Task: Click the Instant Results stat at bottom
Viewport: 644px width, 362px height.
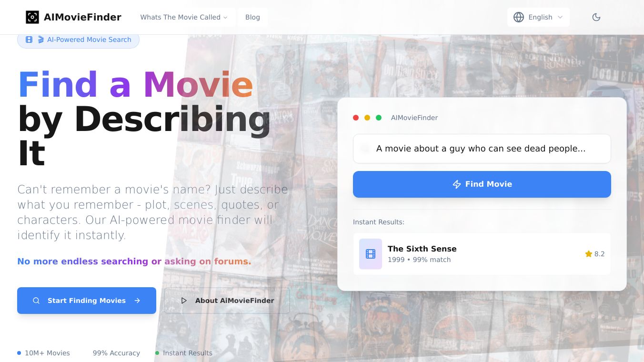Action: [184, 353]
